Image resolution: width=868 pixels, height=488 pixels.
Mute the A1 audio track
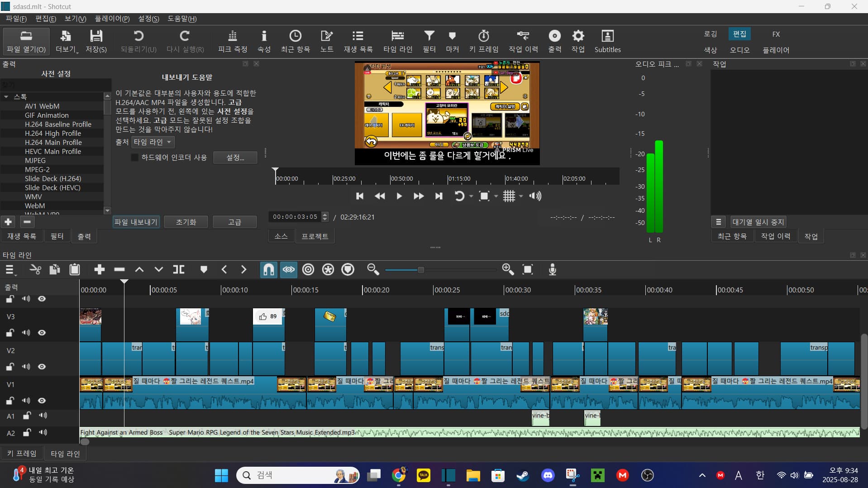(43, 416)
